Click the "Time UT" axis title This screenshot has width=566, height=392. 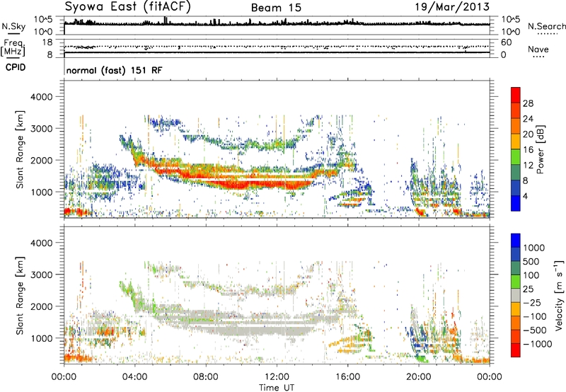(277, 388)
